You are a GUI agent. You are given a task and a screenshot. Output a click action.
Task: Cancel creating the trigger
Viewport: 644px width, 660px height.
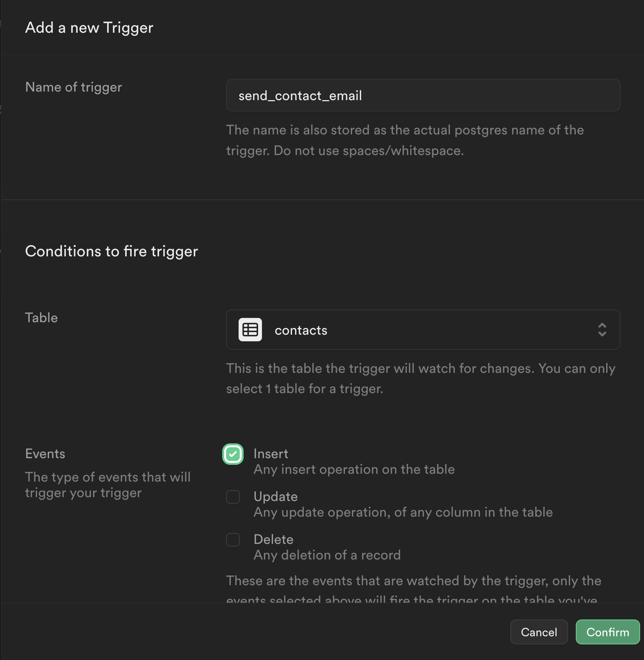(539, 632)
